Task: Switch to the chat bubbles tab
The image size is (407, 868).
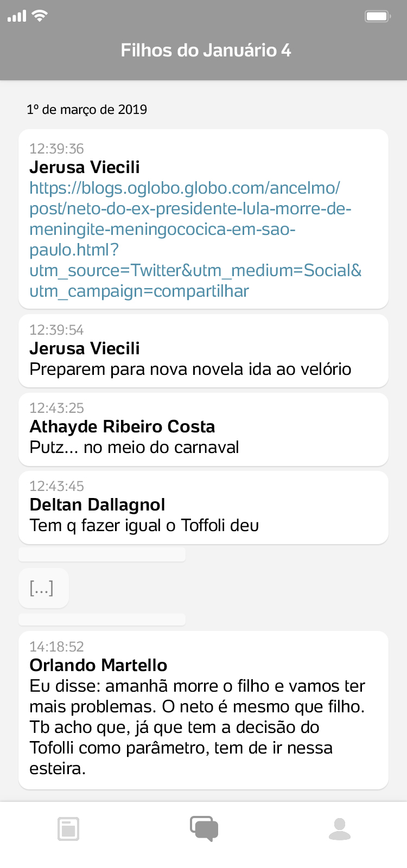Action: pyautogui.click(x=204, y=828)
